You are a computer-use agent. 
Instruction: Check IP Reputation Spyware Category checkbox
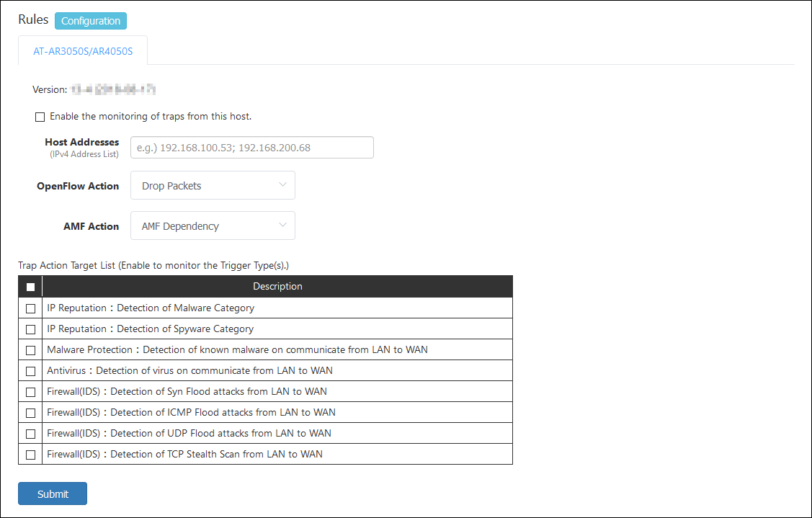click(x=30, y=329)
